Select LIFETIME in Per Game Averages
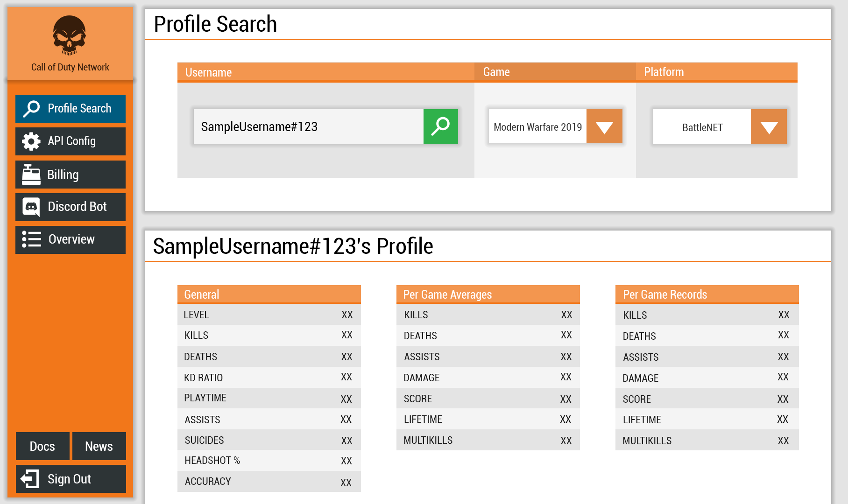 [x=488, y=419]
